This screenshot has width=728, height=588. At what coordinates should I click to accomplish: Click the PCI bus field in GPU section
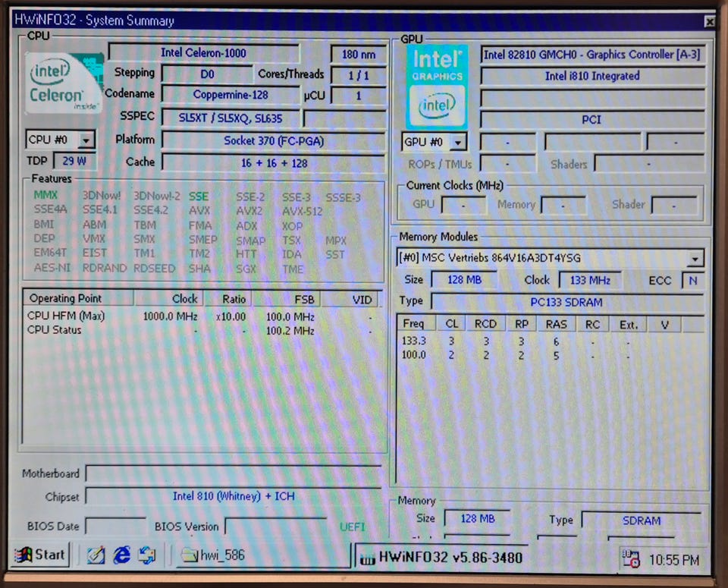click(x=592, y=120)
